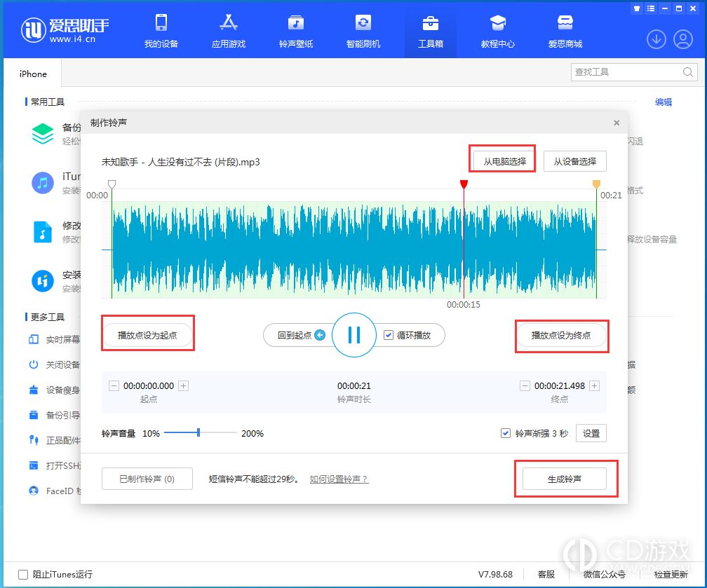Open the 如何设置铃声 help link
707x588 pixels.
tap(339, 479)
